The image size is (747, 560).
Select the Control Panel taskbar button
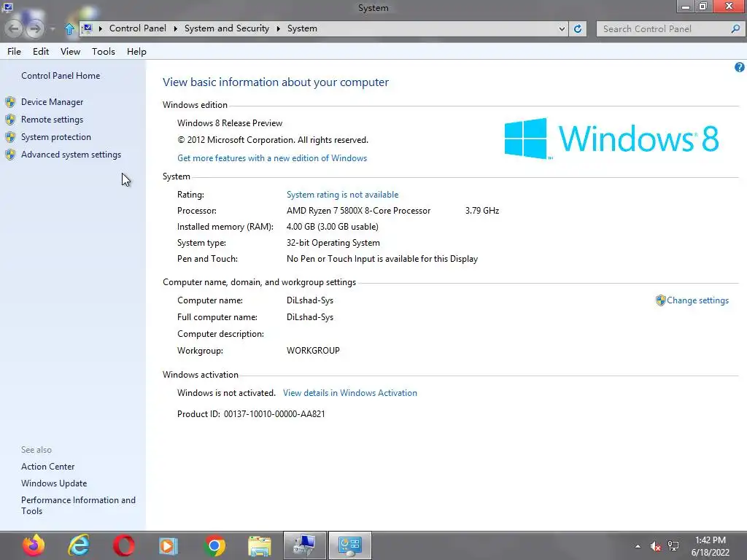pos(349,545)
